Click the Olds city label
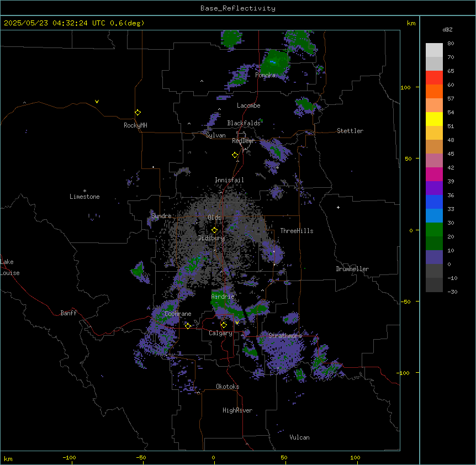Image resolution: width=476 pixels, height=465 pixels. pyautogui.click(x=214, y=218)
